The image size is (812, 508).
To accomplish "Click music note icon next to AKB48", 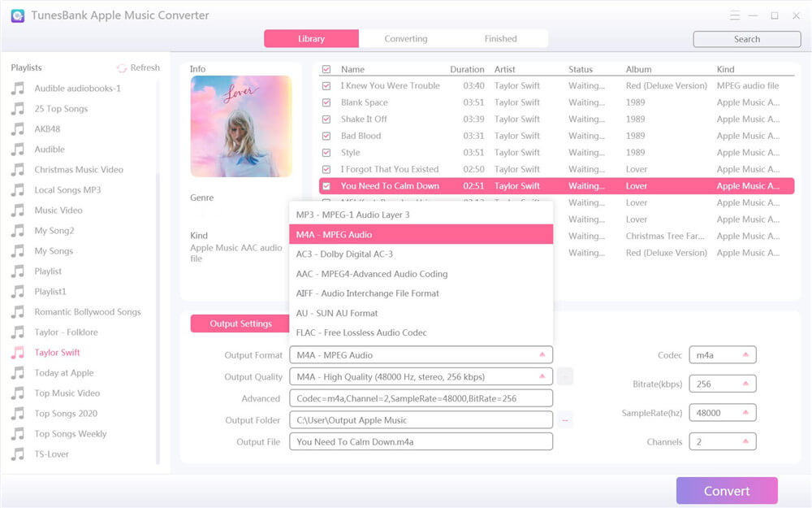I will click(x=18, y=129).
